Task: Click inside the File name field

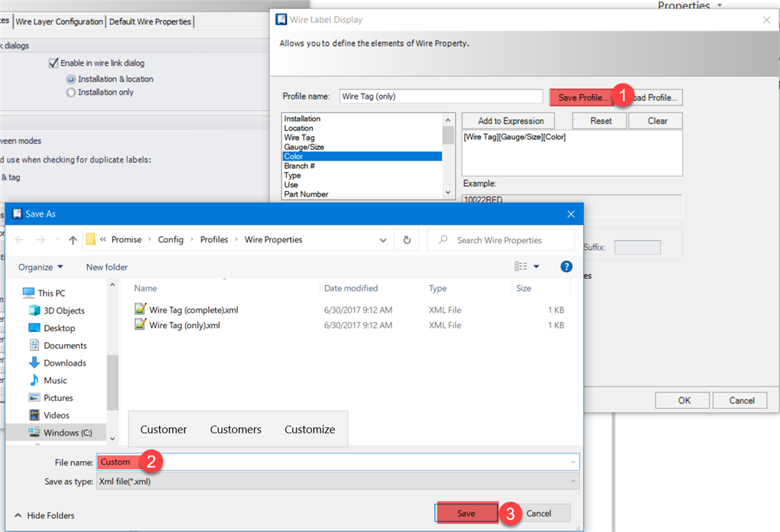Action: [306, 462]
